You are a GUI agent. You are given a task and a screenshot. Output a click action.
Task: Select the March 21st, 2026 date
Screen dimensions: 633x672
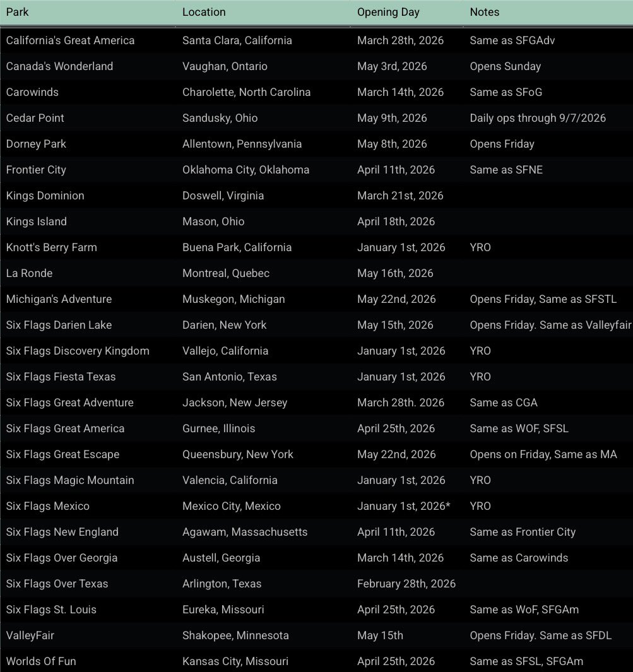tap(400, 196)
